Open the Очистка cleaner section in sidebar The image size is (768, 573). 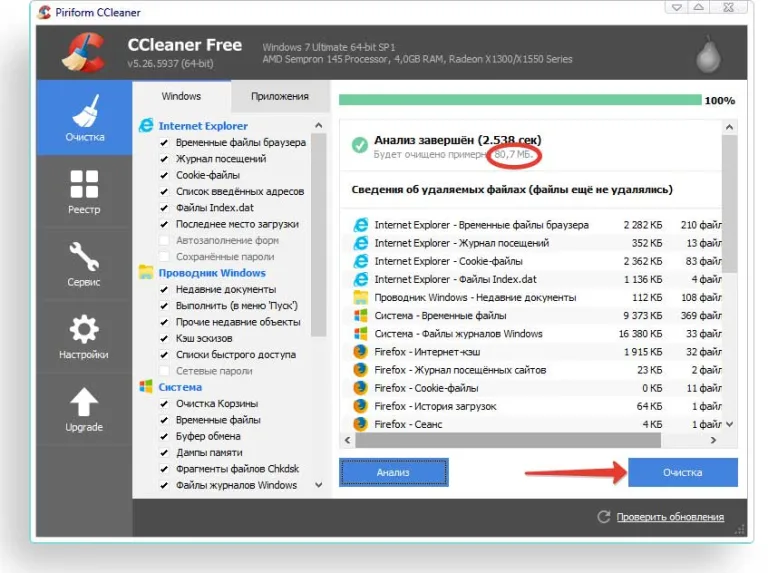click(84, 118)
